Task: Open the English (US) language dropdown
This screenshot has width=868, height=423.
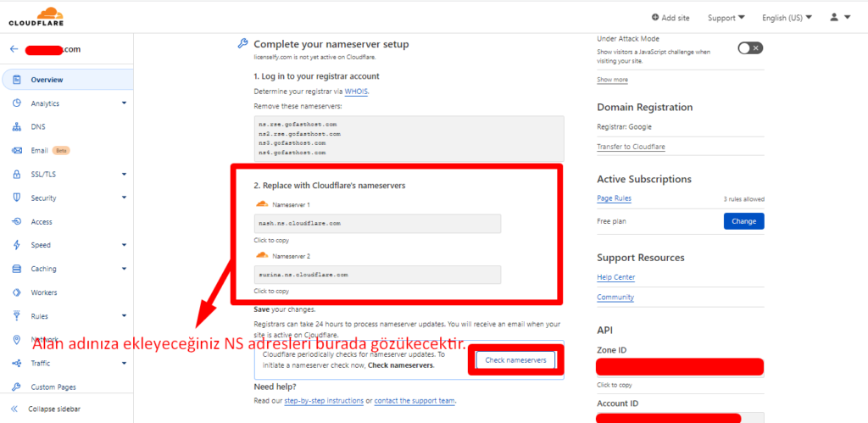Action: (x=786, y=17)
